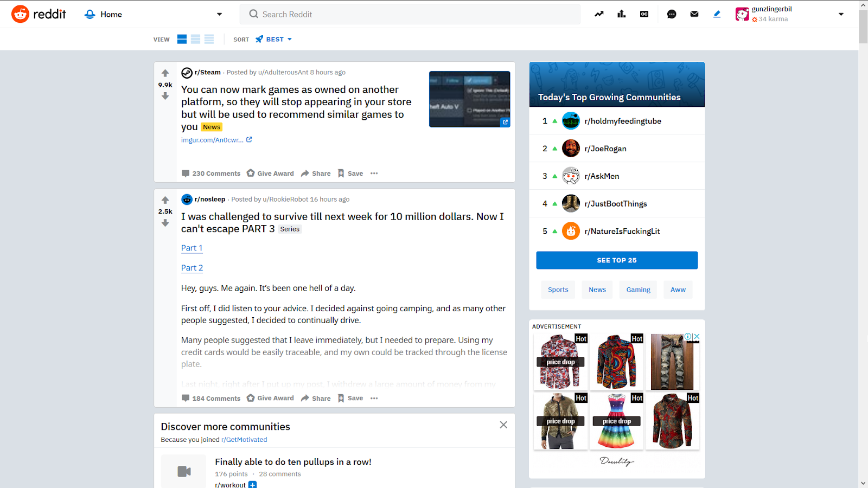
Task: Open the jeans ad image
Action: click(x=672, y=362)
